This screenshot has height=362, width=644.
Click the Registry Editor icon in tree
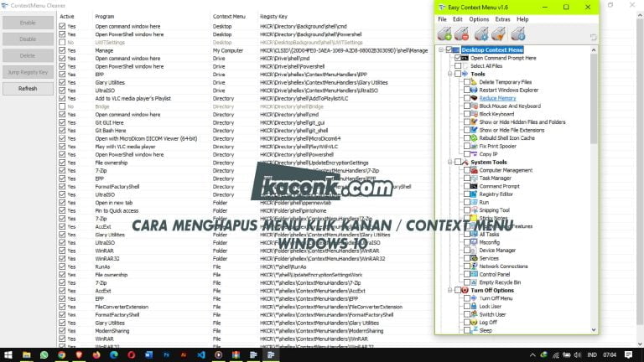pyautogui.click(x=474, y=194)
